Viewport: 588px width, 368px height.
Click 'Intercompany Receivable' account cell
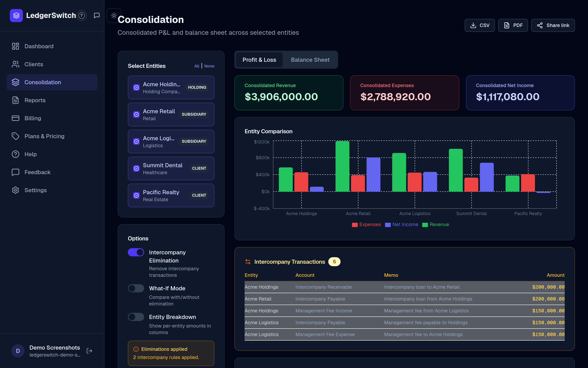pyautogui.click(x=323, y=287)
